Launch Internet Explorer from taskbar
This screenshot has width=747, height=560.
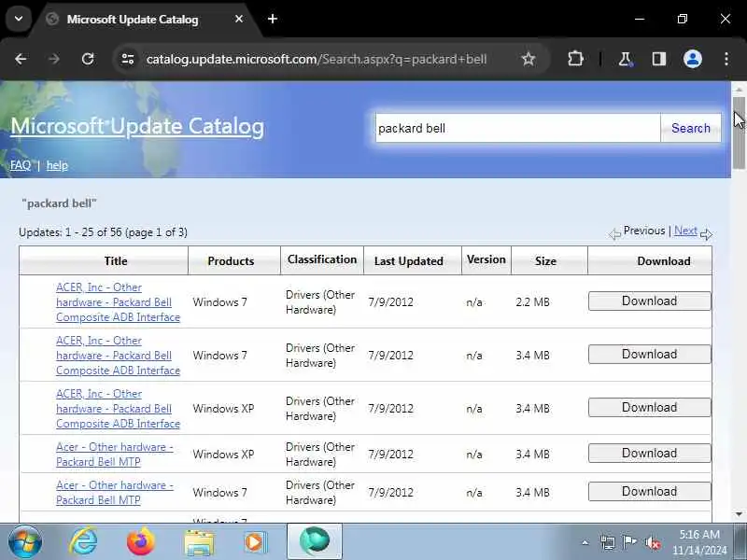83,542
